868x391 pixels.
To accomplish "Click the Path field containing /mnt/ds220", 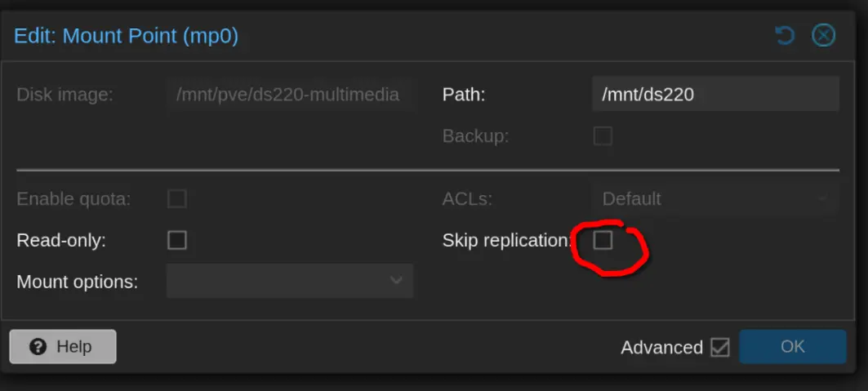I will [x=715, y=95].
